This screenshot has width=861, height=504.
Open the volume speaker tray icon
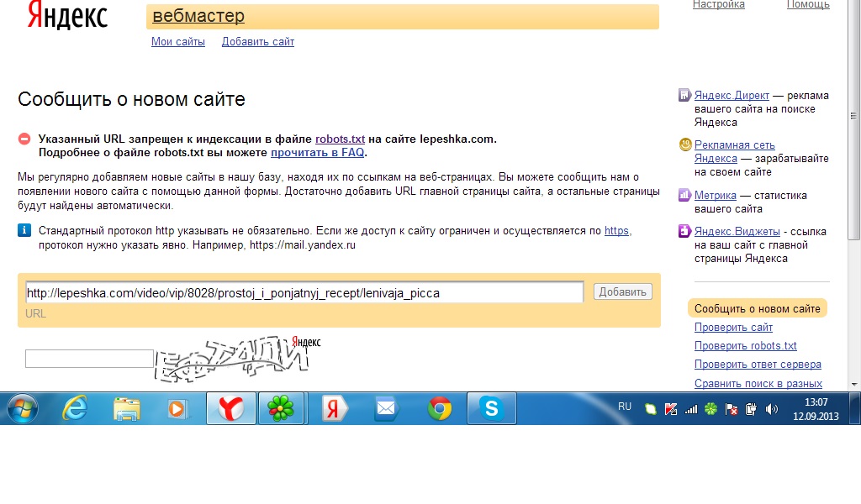(x=772, y=409)
